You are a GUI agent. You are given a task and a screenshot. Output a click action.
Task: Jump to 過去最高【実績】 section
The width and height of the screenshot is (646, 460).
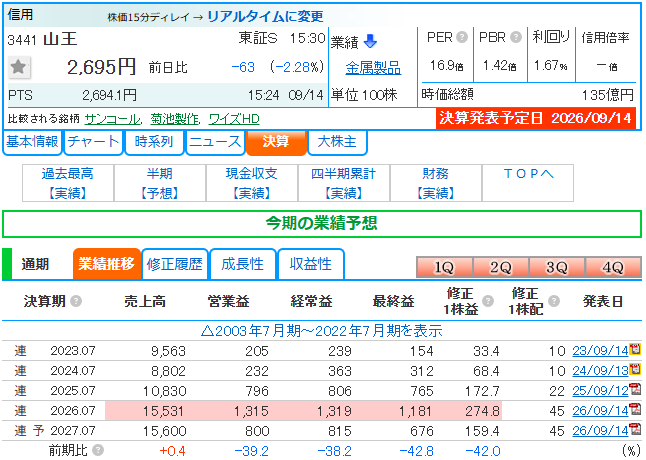point(68,183)
